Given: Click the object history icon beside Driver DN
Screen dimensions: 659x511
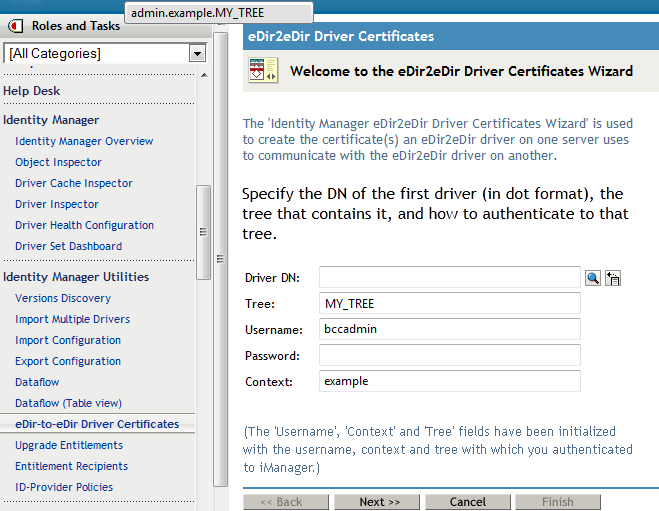Looking at the screenshot, I should tap(613, 278).
